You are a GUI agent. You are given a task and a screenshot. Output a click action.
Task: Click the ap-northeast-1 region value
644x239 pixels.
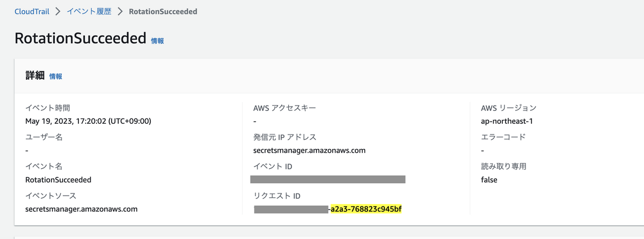[507, 121]
